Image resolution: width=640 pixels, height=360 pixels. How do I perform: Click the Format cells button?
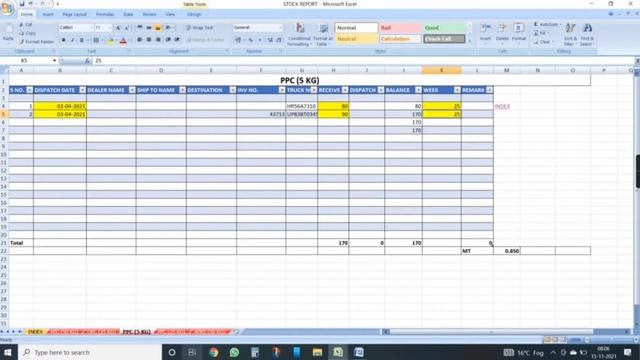coord(519,33)
